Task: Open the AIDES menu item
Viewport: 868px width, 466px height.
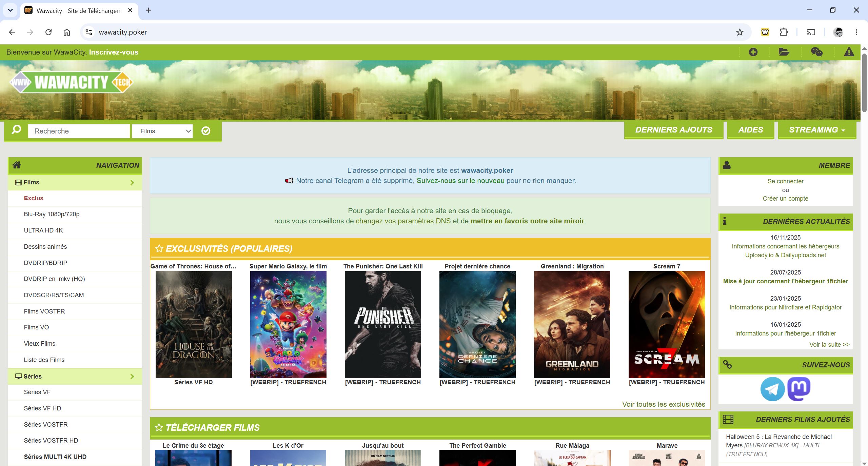Action: pos(751,130)
